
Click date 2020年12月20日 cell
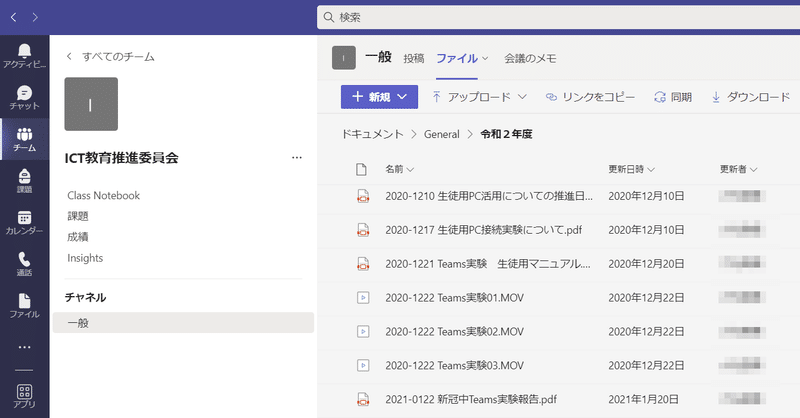click(x=646, y=264)
